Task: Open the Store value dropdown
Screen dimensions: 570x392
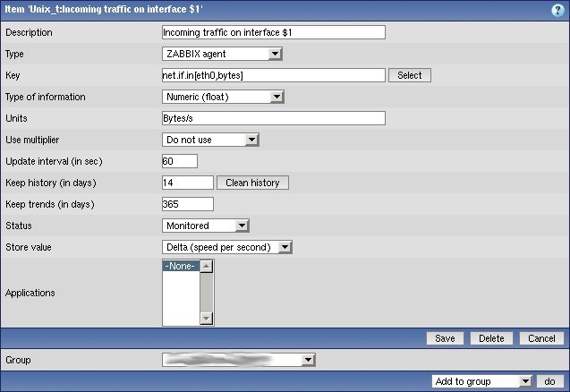Action: tap(227, 247)
